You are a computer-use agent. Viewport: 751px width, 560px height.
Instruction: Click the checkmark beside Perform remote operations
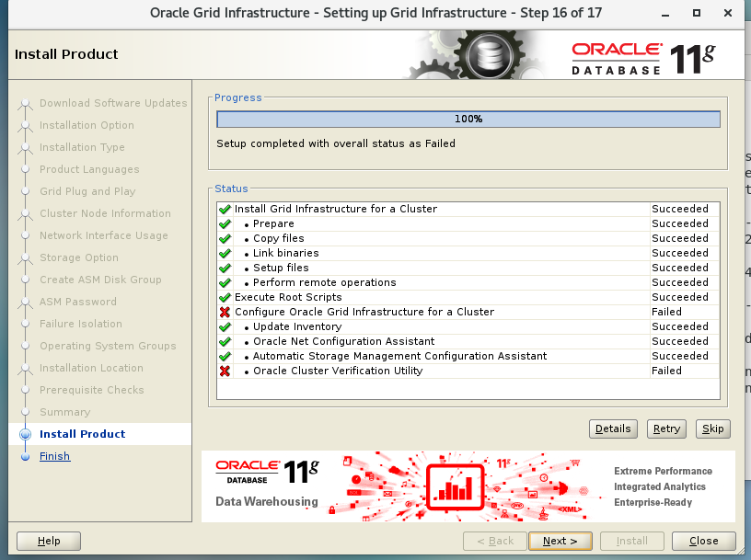(225, 283)
